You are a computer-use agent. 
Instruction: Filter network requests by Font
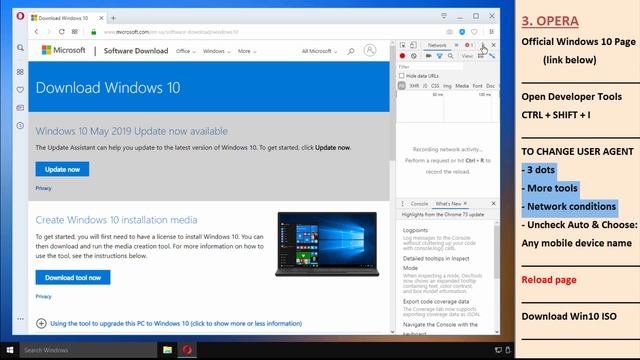478,86
